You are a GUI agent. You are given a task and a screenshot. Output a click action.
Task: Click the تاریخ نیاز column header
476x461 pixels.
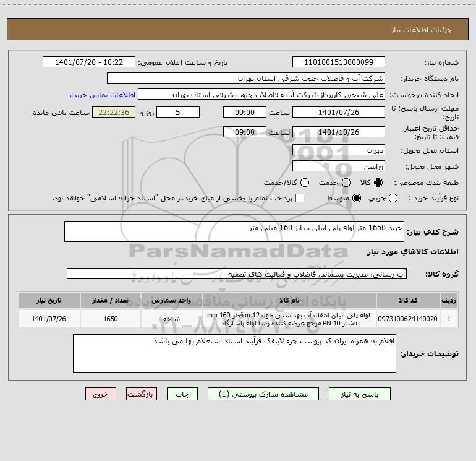pos(49,301)
